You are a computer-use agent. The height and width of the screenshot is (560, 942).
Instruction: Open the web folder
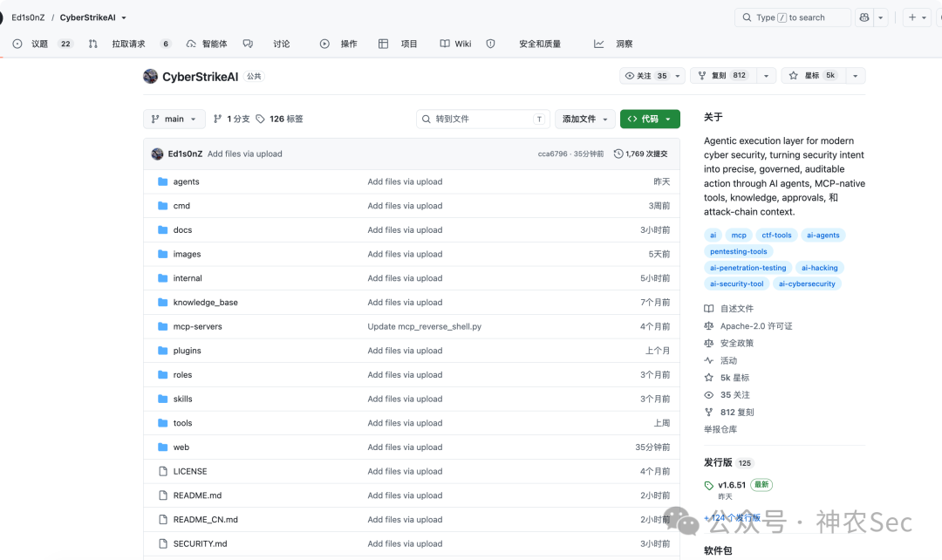pyautogui.click(x=181, y=447)
